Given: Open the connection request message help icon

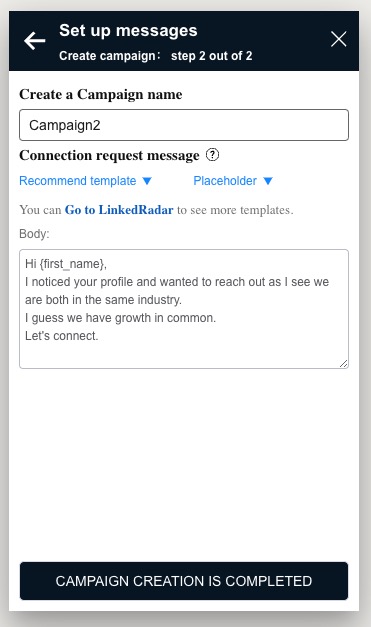Looking at the screenshot, I should [212, 155].
